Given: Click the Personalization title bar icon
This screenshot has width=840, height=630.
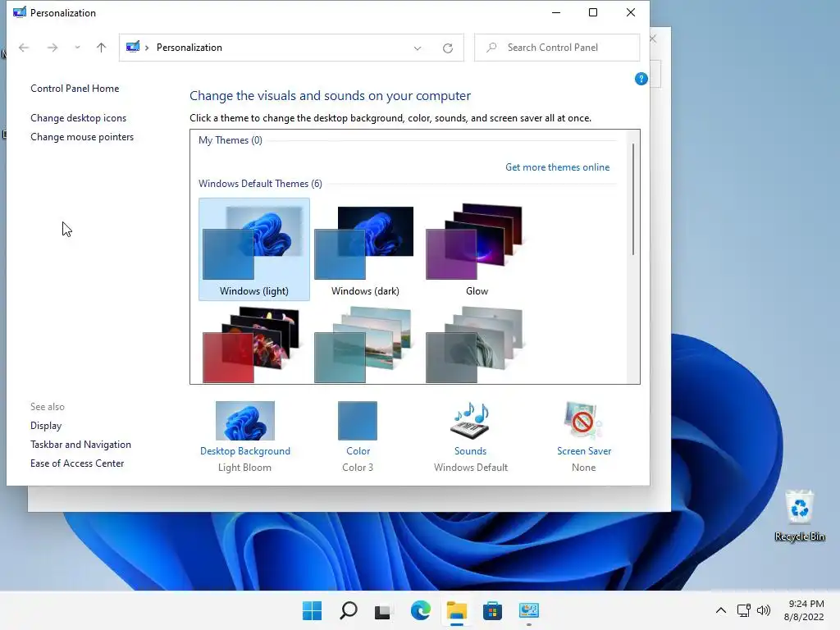Looking at the screenshot, I should coord(20,12).
